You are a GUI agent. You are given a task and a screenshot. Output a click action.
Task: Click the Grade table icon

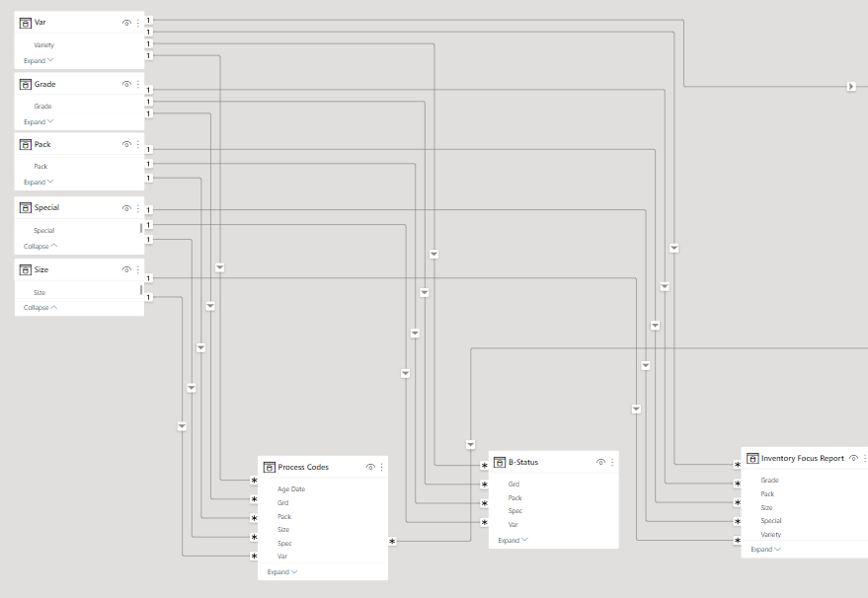(x=25, y=84)
